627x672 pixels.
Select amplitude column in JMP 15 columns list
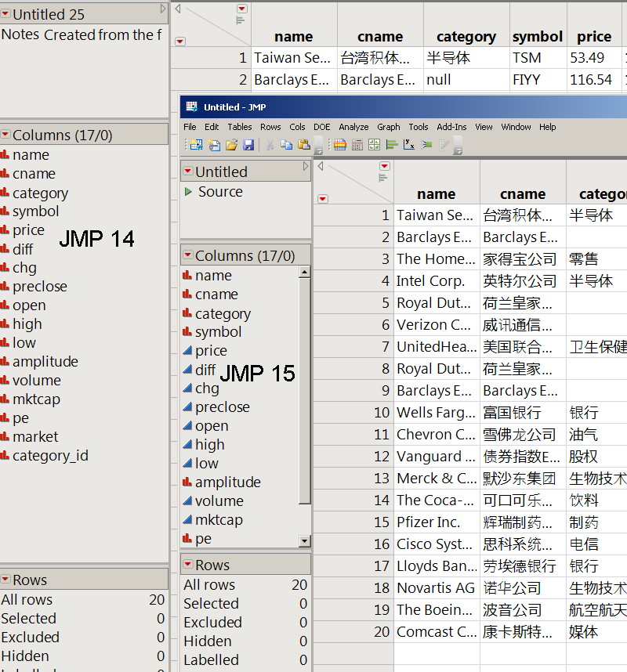pos(227,482)
